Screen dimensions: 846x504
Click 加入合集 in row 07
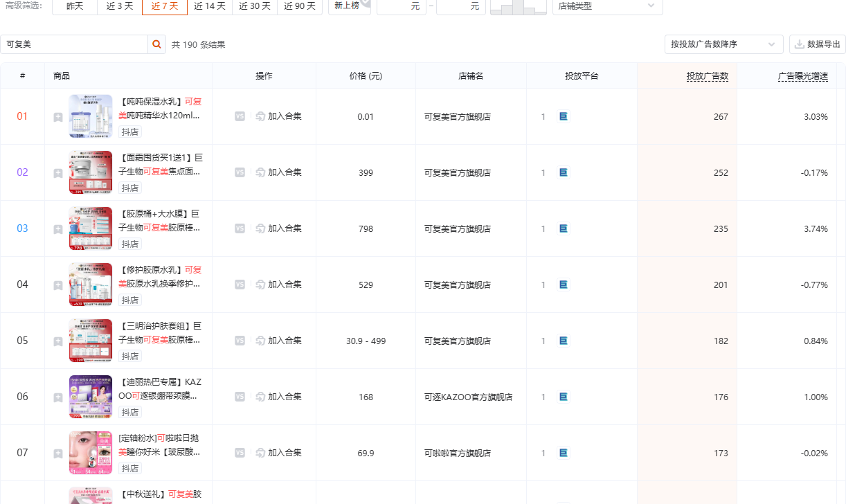(x=278, y=453)
